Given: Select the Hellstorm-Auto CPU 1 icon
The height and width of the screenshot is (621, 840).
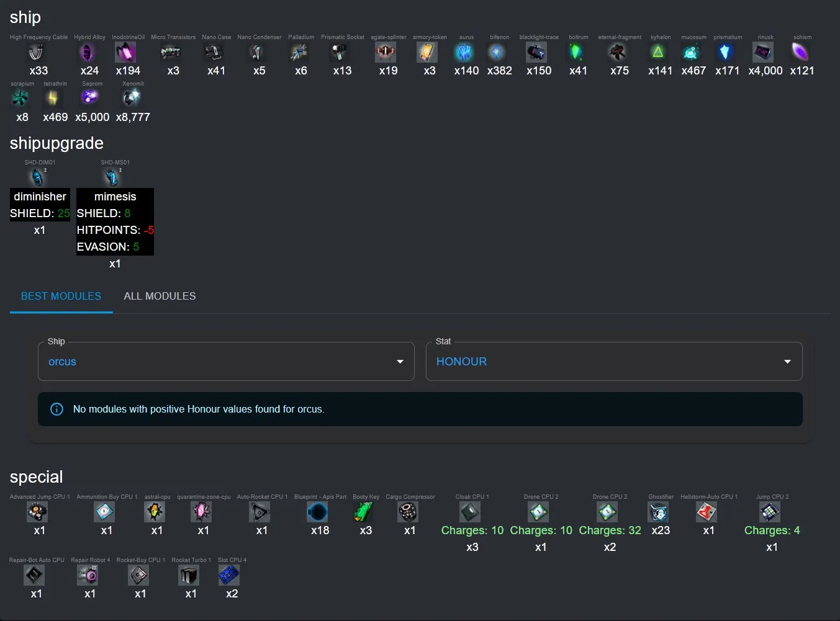Looking at the screenshot, I should (x=707, y=512).
